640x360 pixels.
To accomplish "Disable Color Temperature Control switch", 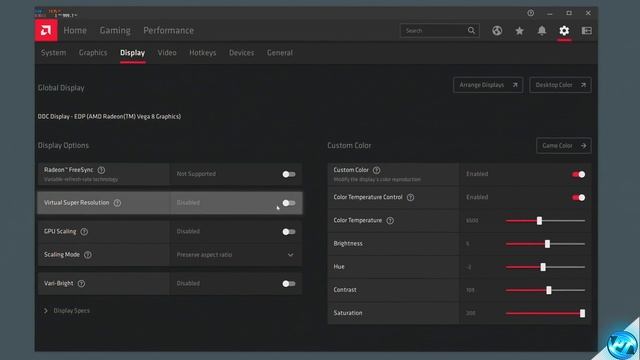I will pos(578,198).
